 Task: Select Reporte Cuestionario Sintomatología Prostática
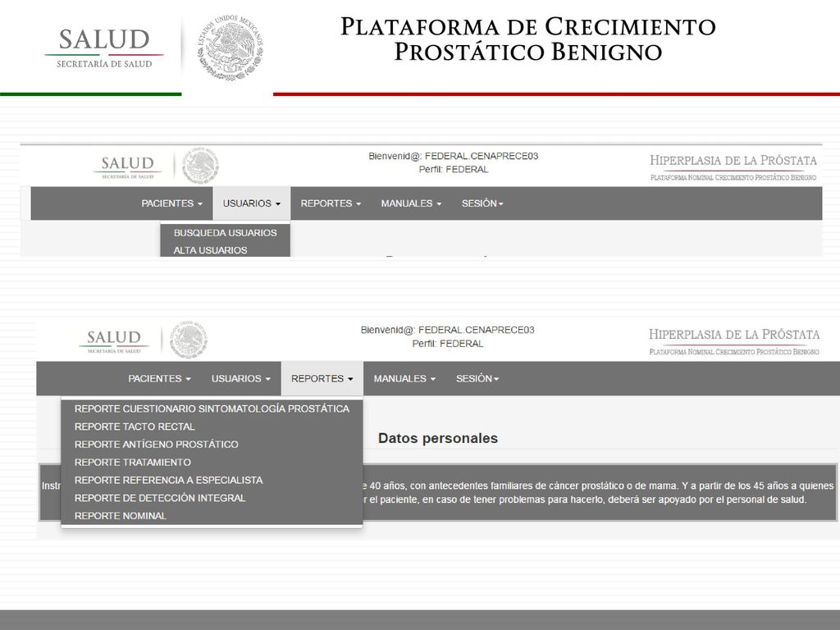[x=212, y=409]
